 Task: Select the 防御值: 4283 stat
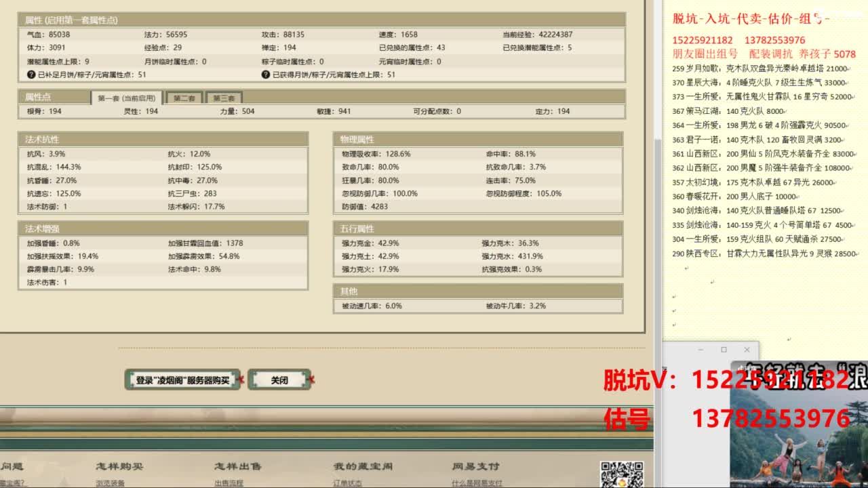coord(365,207)
